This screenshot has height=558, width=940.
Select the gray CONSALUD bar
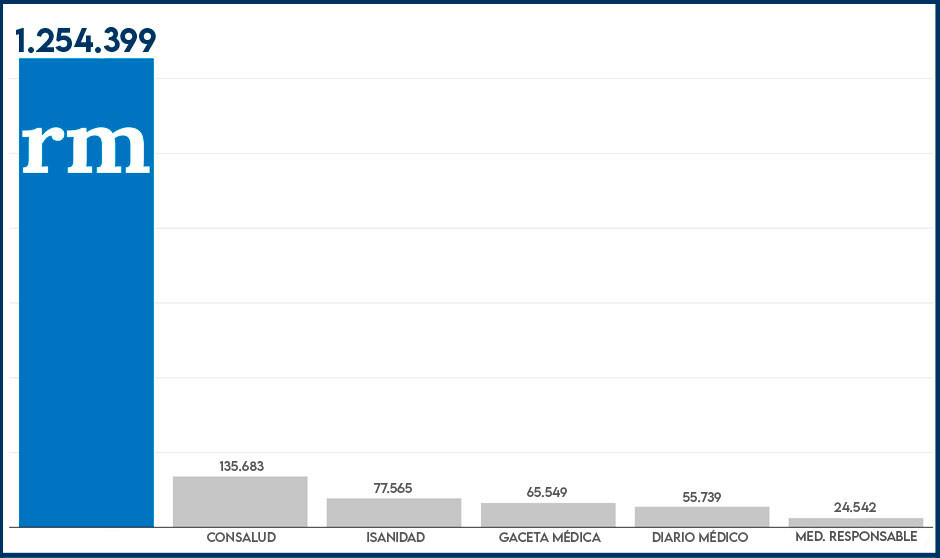pyautogui.click(x=240, y=501)
